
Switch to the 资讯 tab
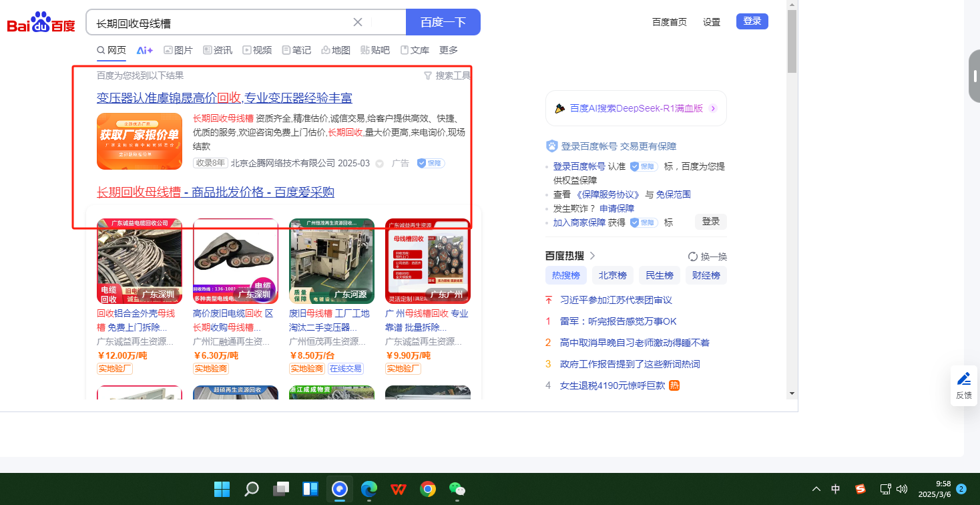(218, 50)
